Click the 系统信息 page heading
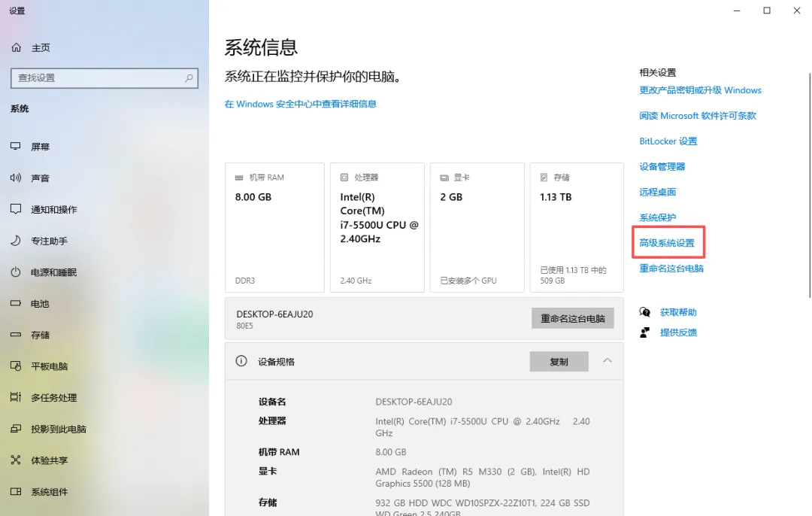This screenshot has width=812, height=516. (261, 47)
